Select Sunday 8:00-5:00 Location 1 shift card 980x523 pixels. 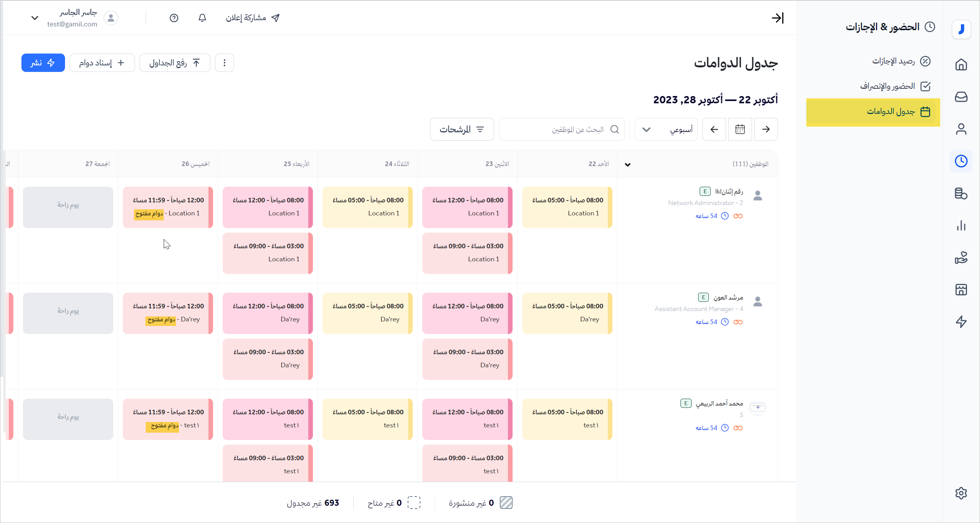tap(567, 207)
